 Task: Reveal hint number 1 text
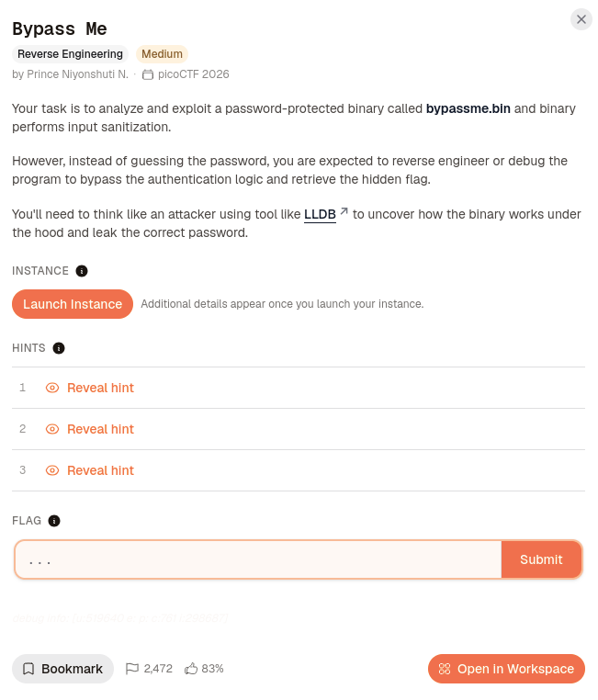(x=100, y=388)
